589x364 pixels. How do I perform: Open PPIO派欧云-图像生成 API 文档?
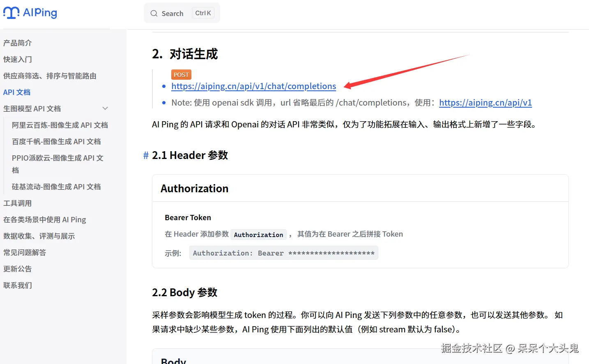[x=58, y=164]
